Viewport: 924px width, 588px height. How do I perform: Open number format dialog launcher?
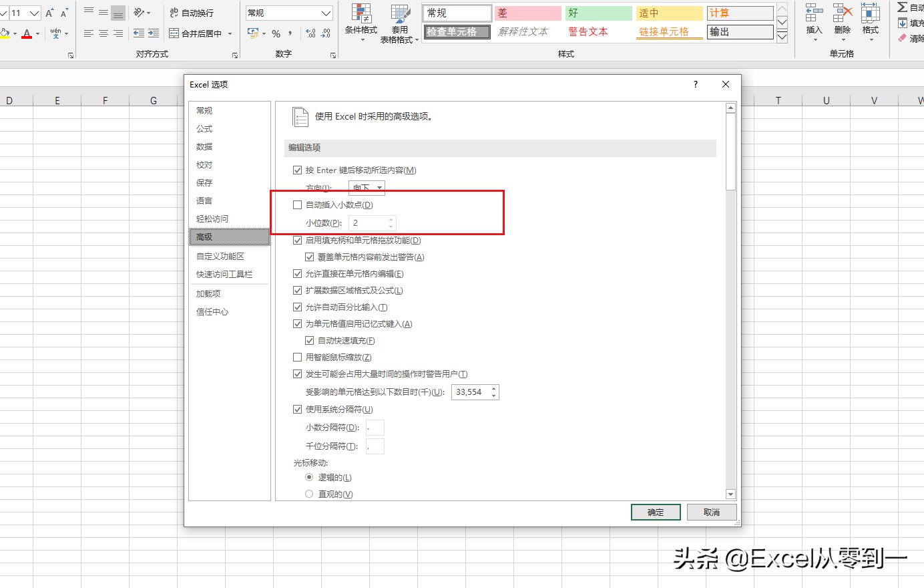pos(333,55)
